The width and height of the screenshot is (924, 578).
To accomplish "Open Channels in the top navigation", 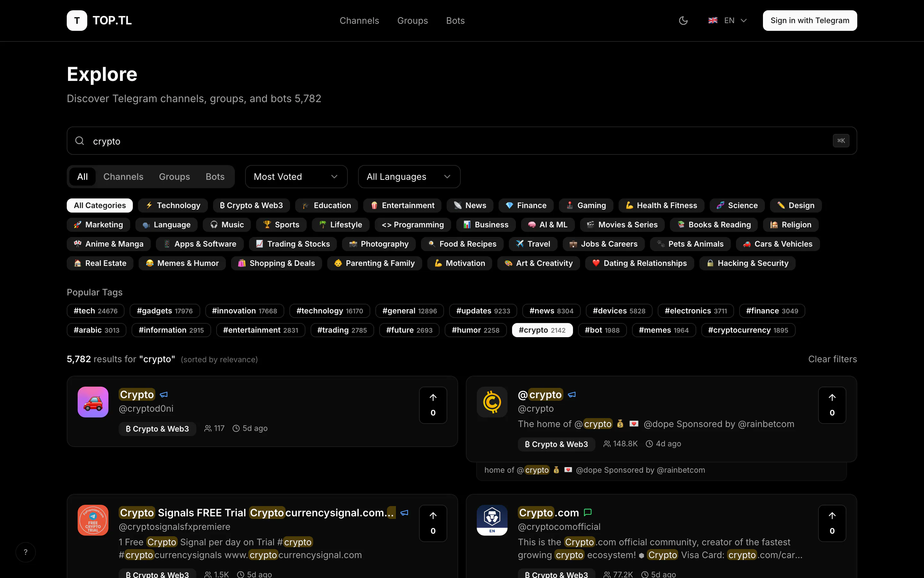I will click(359, 21).
